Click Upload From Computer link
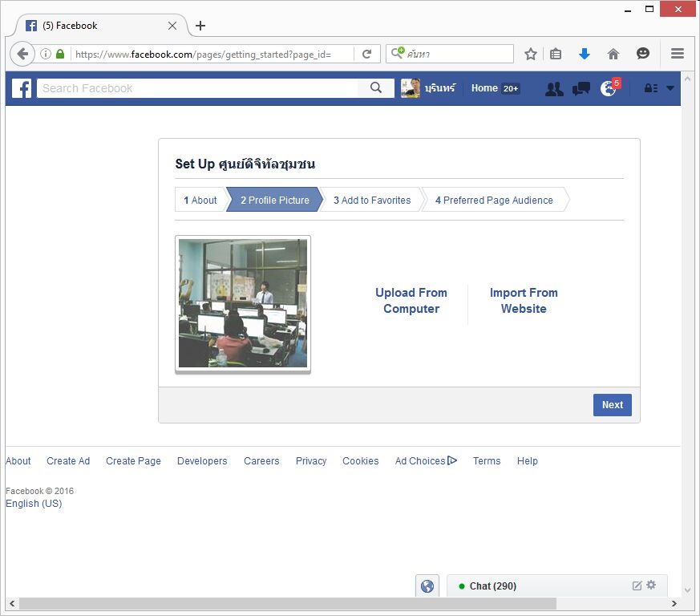The image size is (700, 616). (x=411, y=301)
